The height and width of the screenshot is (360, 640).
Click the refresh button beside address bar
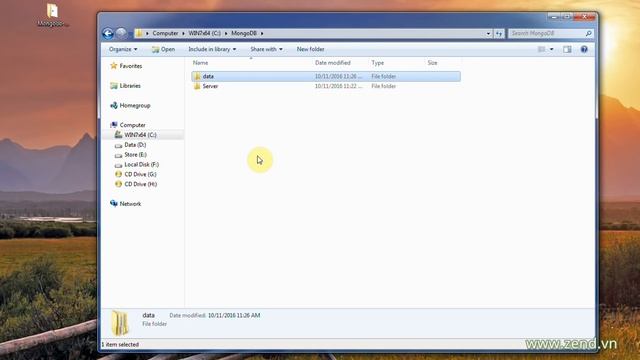pyautogui.click(x=499, y=33)
